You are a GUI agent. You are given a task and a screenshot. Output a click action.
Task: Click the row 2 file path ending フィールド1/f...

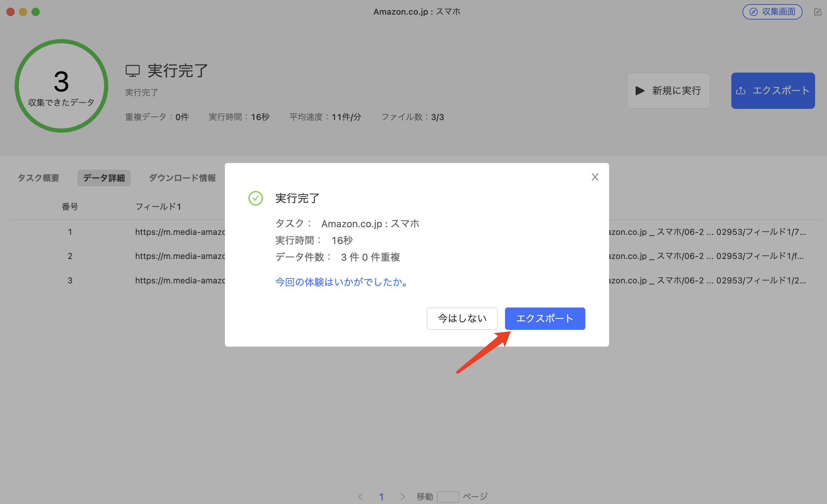coord(707,256)
